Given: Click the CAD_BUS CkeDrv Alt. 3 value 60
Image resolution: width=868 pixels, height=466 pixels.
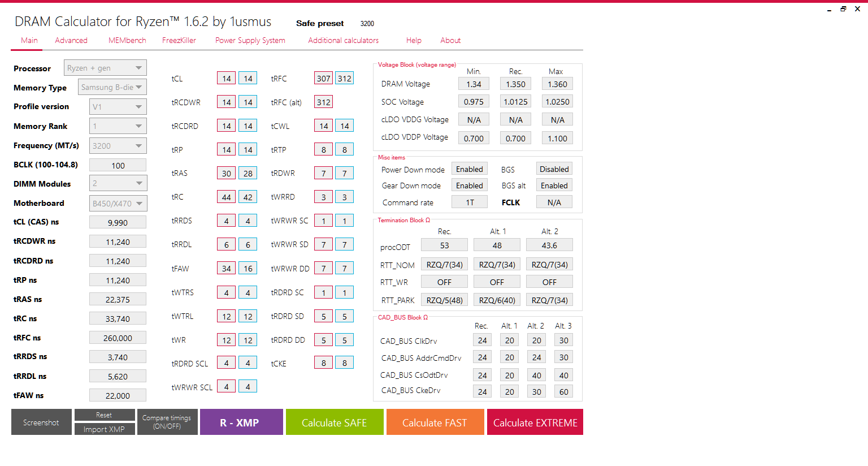Looking at the screenshot, I should pyautogui.click(x=564, y=391).
